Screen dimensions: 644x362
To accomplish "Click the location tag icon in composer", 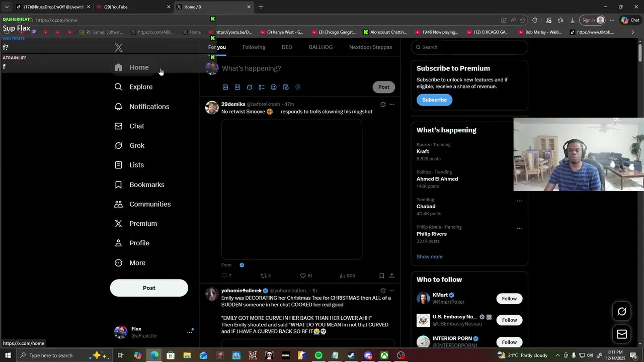I will tap(298, 87).
